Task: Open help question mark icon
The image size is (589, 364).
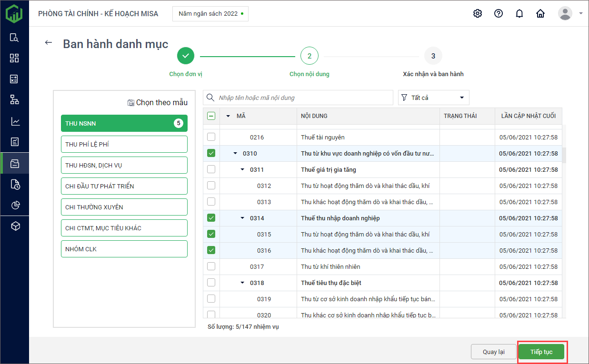Action: click(x=499, y=13)
